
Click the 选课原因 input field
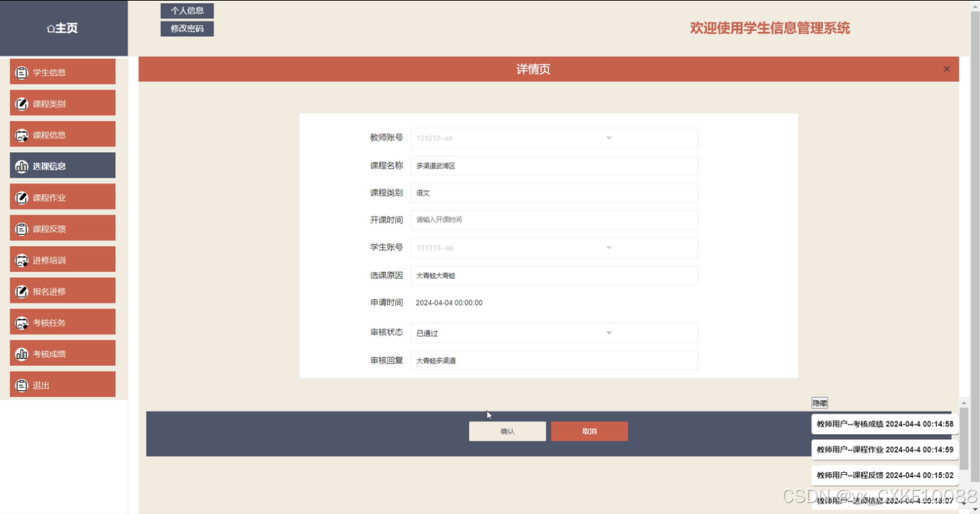coord(554,275)
